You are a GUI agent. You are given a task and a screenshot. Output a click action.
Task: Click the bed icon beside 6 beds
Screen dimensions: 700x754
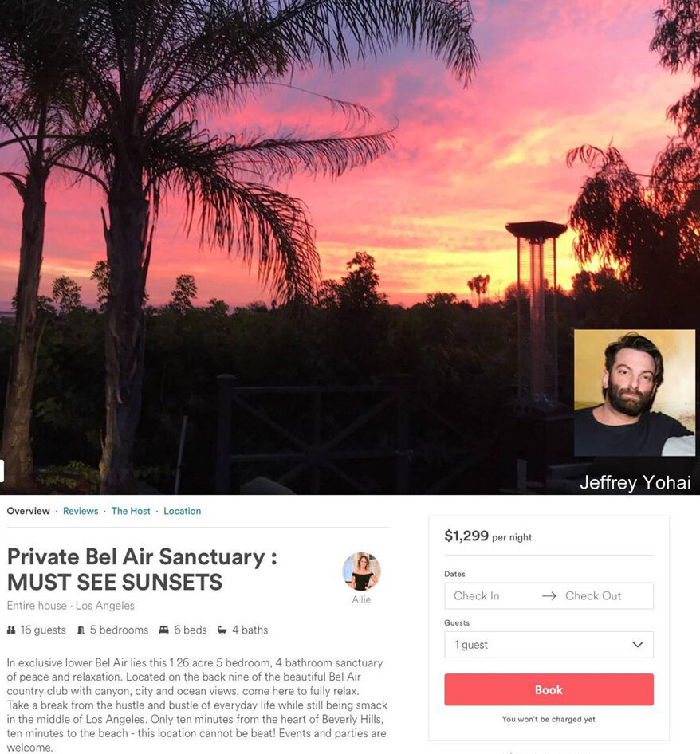[x=163, y=630]
